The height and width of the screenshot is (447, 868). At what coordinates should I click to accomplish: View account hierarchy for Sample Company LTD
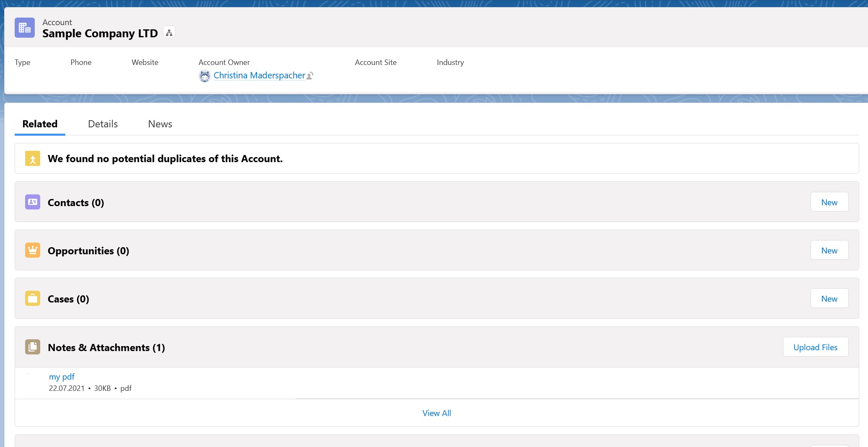coord(169,33)
